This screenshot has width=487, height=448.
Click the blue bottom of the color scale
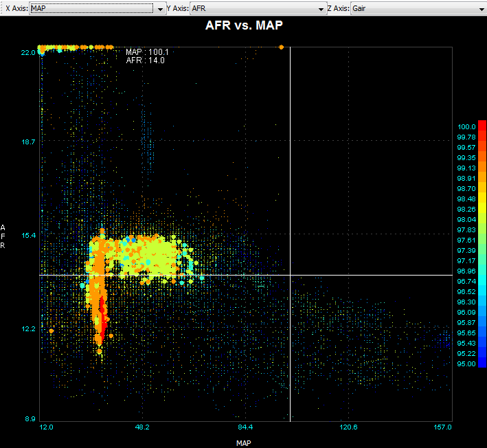(482, 363)
